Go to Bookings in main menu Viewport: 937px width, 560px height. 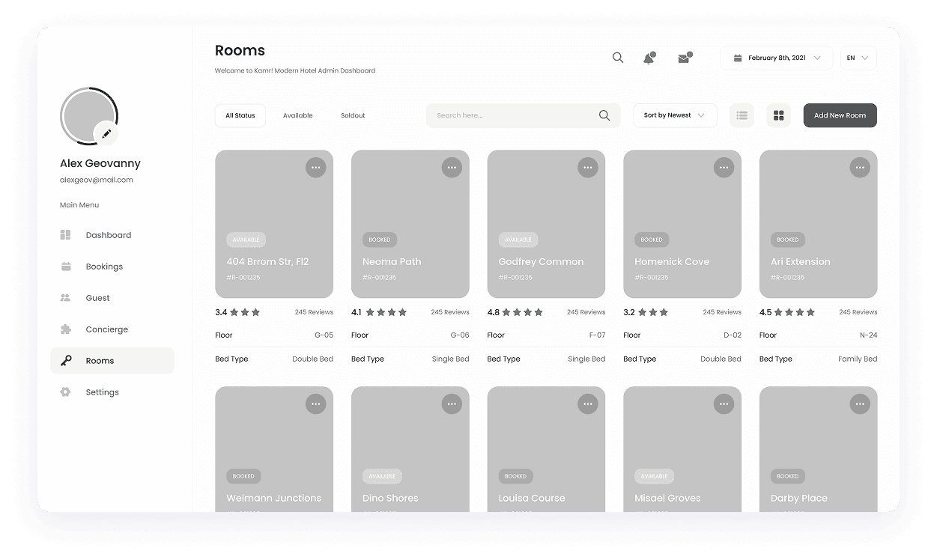coord(104,267)
